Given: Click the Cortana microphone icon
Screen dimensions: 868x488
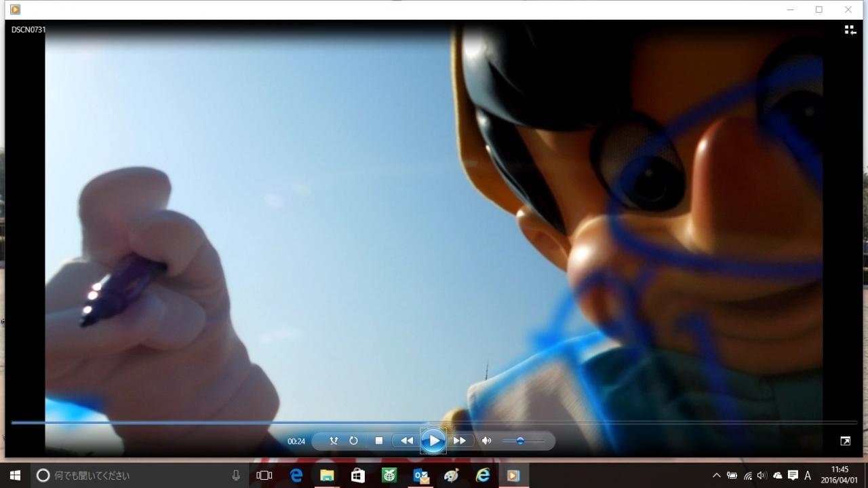Looking at the screenshot, I should coord(235,475).
